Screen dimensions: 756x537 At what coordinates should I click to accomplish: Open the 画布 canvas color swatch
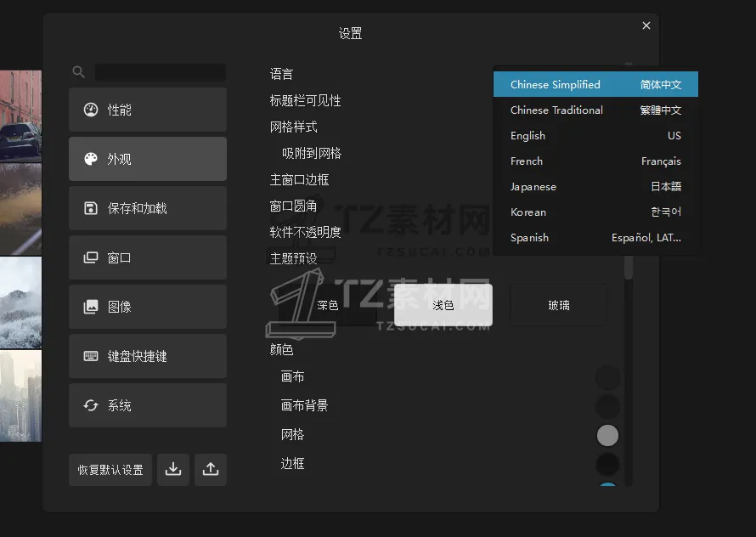607,377
